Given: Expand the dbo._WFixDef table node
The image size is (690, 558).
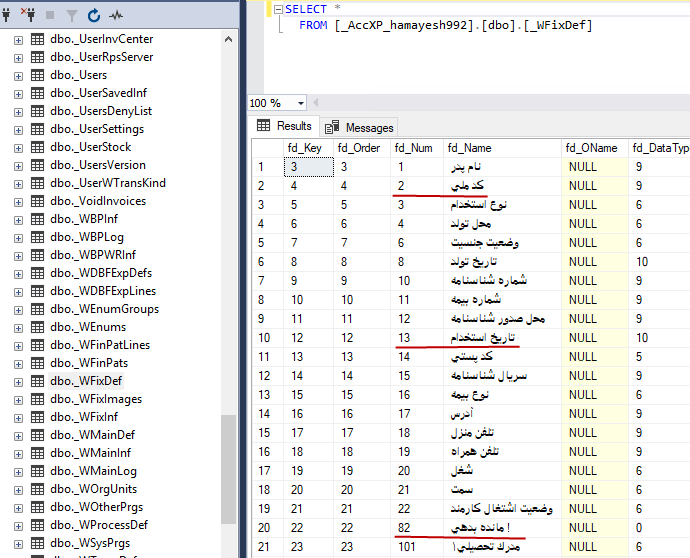Looking at the screenshot, I should click(18, 381).
